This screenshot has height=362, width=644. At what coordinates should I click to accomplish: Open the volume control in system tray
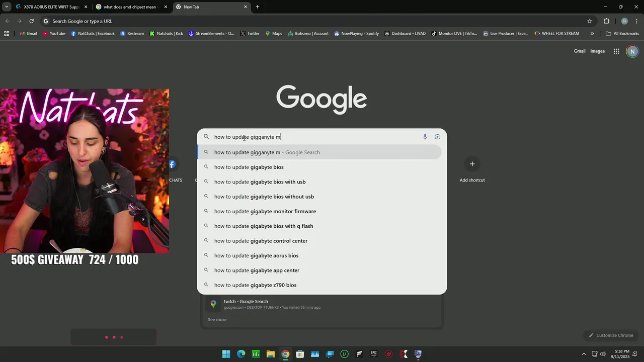(603, 354)
